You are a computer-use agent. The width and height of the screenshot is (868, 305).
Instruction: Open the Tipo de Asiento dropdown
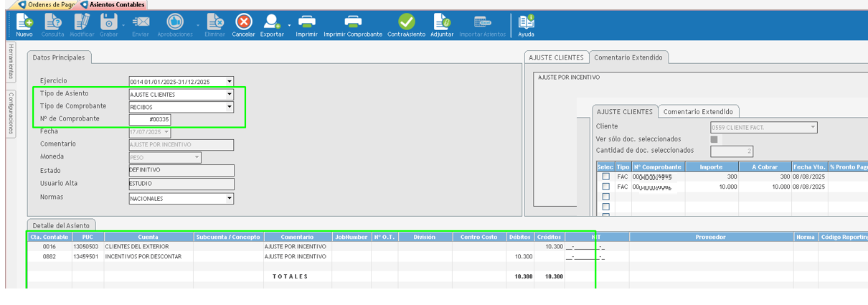tap(230, 95)
